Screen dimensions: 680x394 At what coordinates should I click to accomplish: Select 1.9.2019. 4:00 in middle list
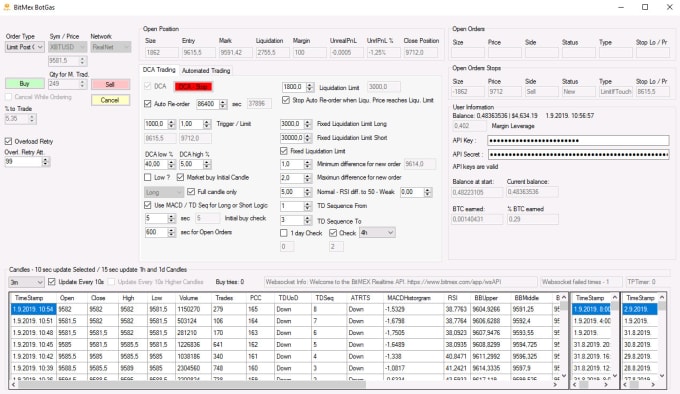coord(592,321)
